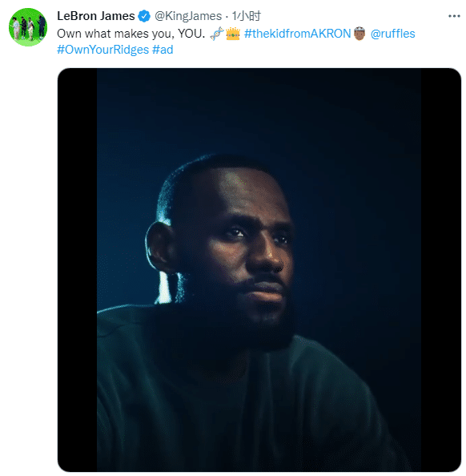Click the right black letterbox bar of the video

click(x=440, y=269)
